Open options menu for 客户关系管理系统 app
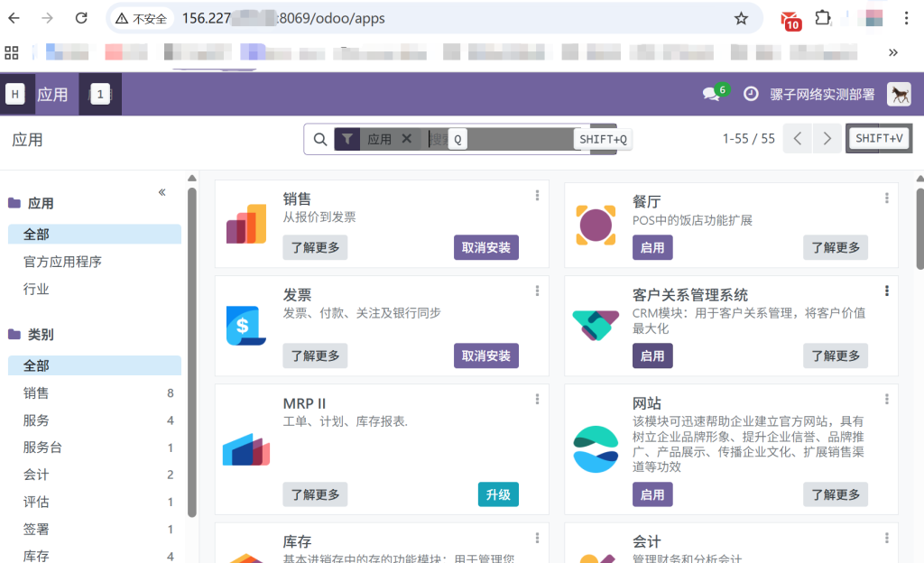 tap(887, 291)
